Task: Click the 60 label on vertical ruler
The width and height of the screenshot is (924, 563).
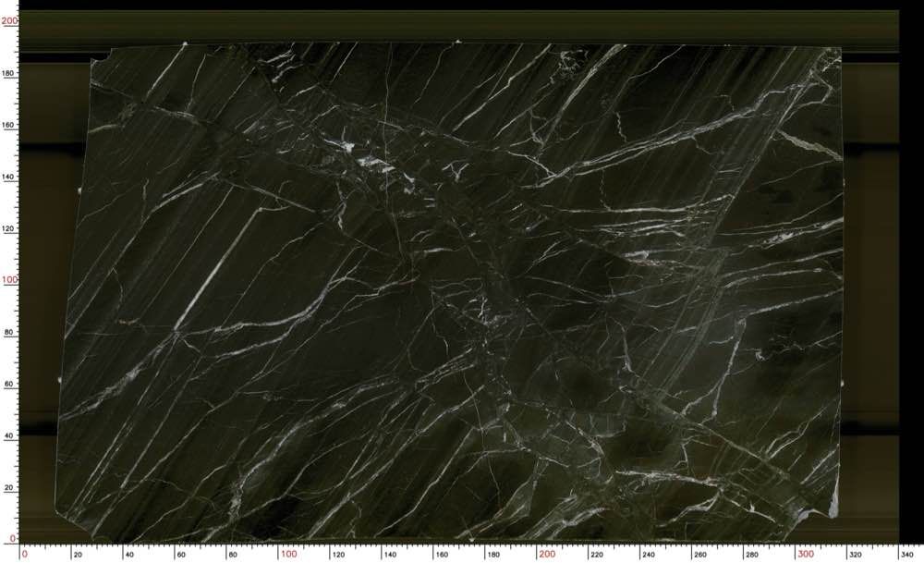Action: tap(11, 383)
